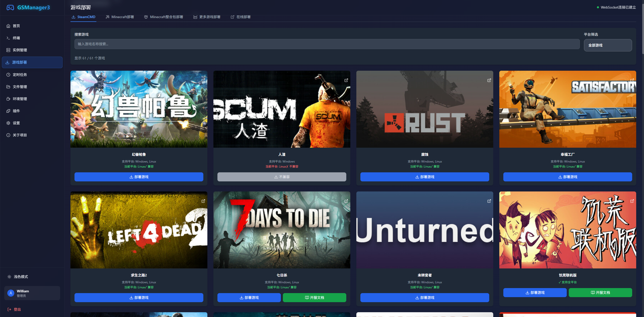Click the Rust cover thumbnail
The height and width of the screenshot is (317, 644).
click(x=425, y=109)
